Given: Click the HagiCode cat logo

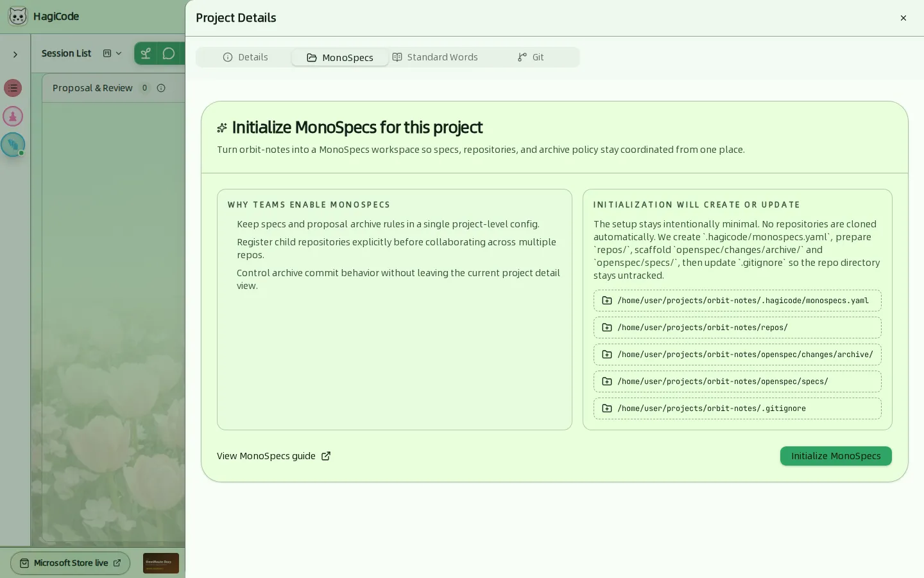Looking at the screenshot, I should point(18,17).
